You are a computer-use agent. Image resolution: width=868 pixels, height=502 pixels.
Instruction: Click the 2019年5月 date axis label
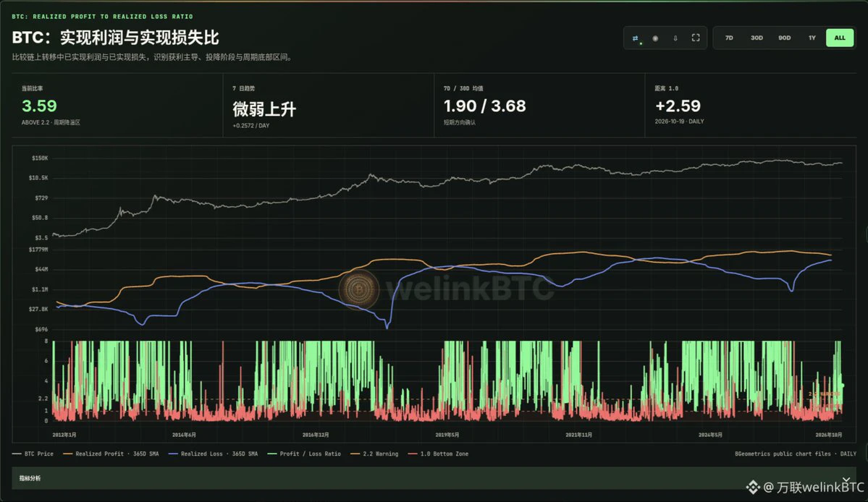447,435
